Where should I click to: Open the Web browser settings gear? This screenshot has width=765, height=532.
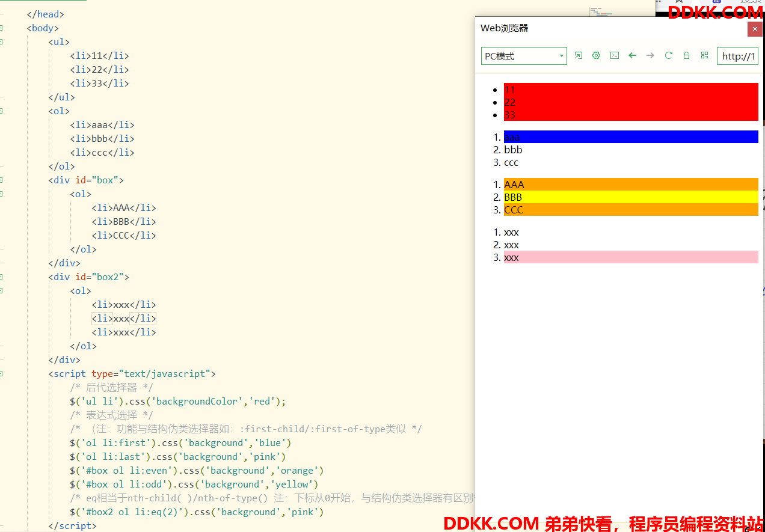click(x=596, y=56)
